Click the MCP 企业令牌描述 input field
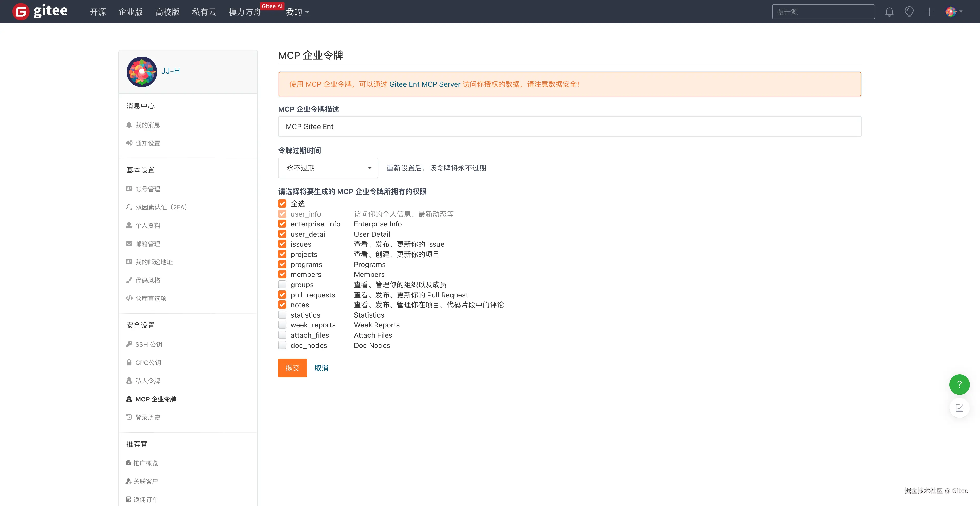 570,127
